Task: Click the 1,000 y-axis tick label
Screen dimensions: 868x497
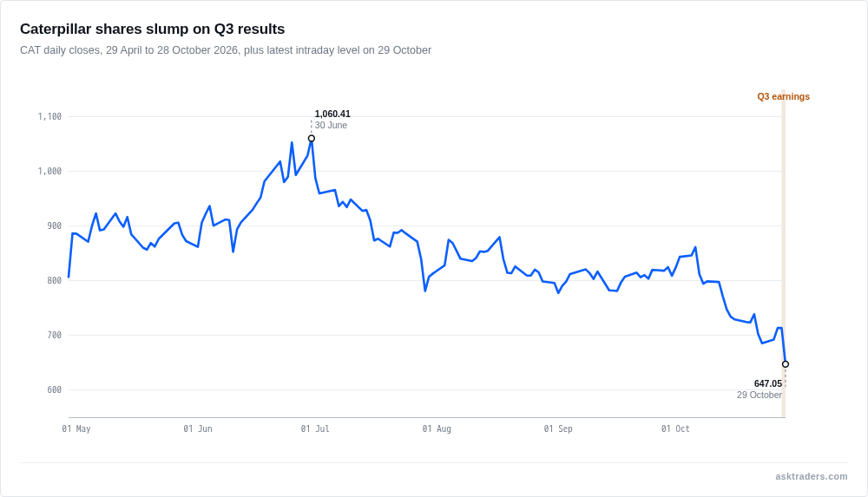Action: (x=49, y=172)
